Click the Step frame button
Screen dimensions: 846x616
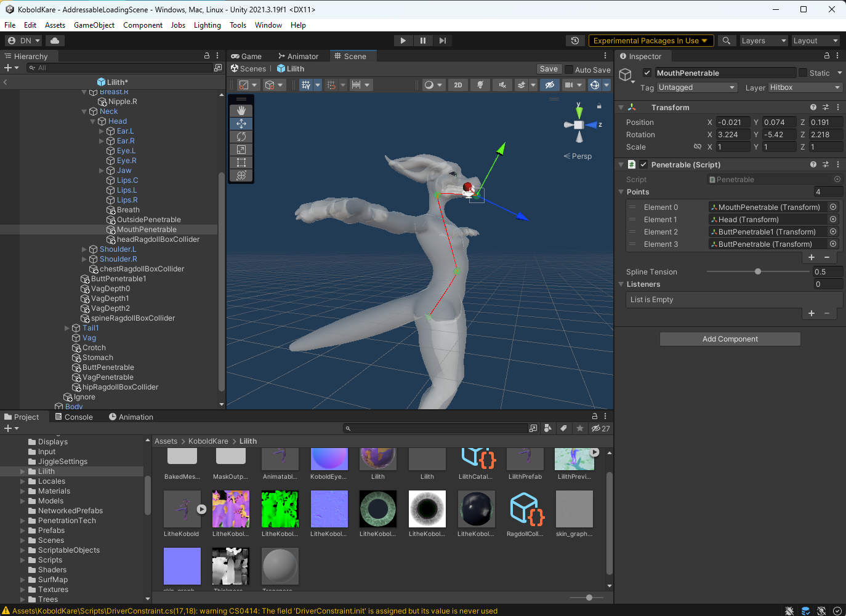coord(443,41)
